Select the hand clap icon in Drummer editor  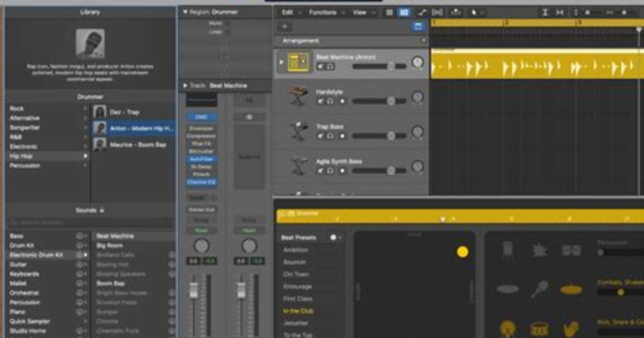pyautogui.click(x=571, y=328)
